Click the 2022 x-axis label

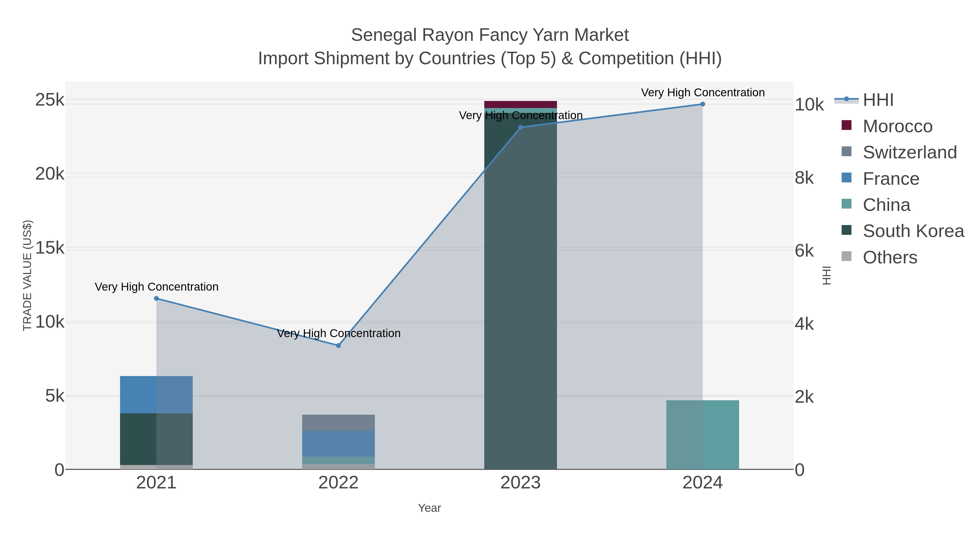[339, 483]
